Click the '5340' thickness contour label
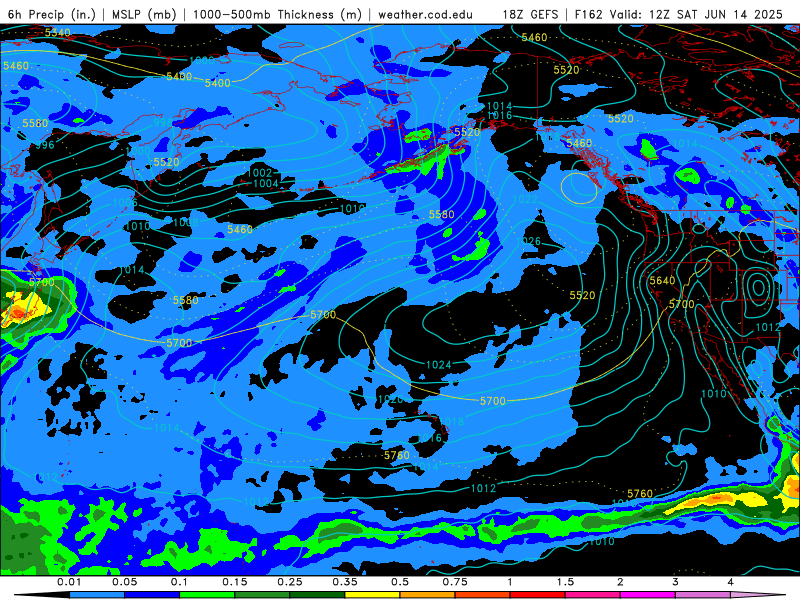The width and height of the screenshot is (800, 600). pyautogui.click(x=57, y=33)
